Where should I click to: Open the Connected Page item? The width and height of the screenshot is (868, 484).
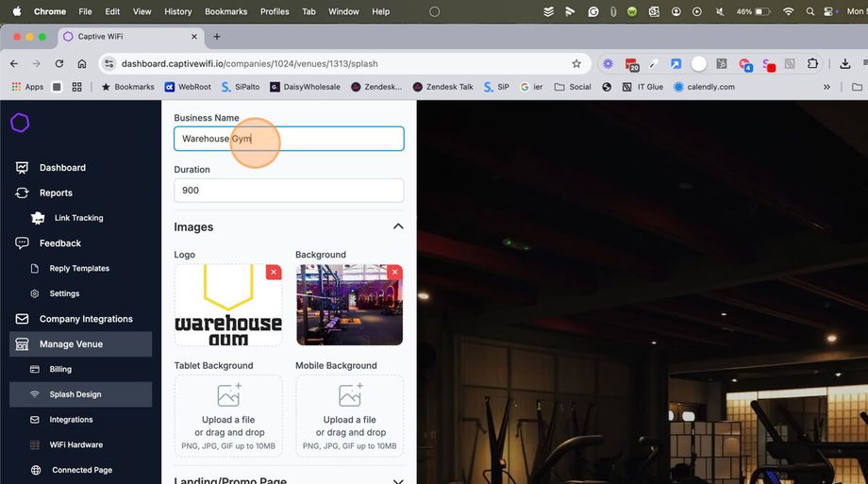click(x=82, y=470)
